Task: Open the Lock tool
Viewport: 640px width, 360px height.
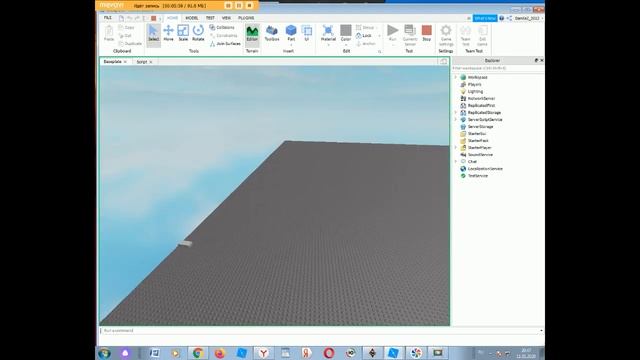Action: tap(364, 36)
